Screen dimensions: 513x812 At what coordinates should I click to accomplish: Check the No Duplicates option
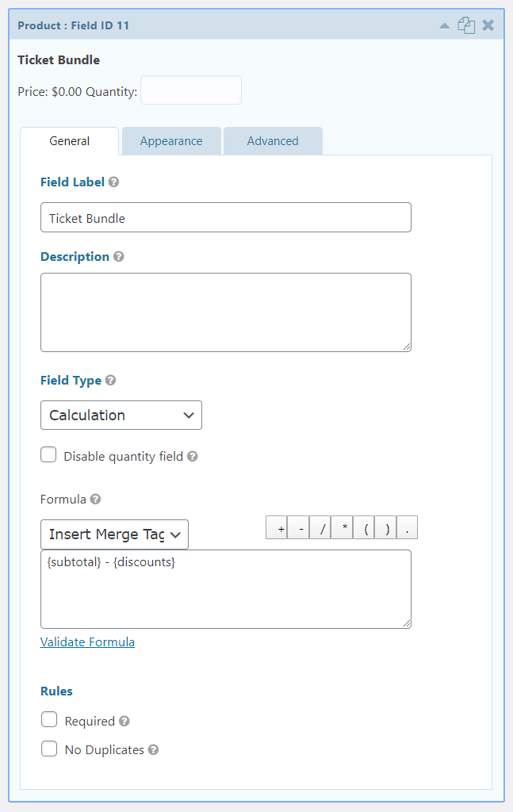tap(49, 749)
